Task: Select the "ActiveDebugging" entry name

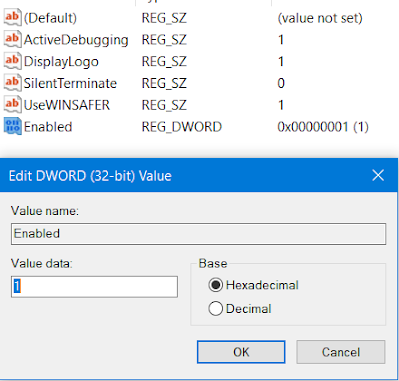Action: [76, 40]
